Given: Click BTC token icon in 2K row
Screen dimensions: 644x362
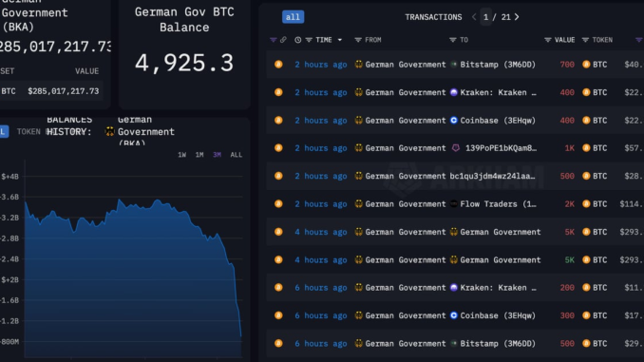Looking at the screenshot, I should click(x=586, y=203).
